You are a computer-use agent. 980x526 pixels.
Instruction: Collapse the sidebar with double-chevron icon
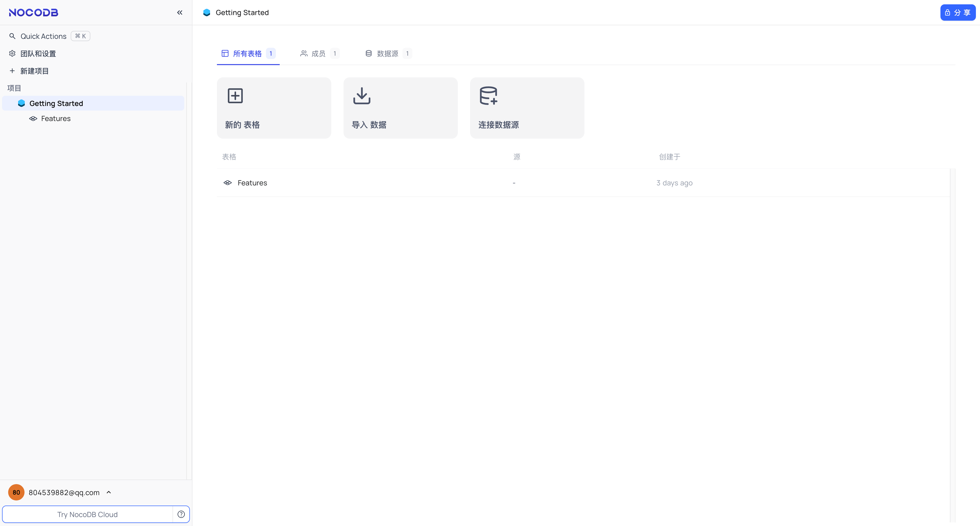click(x=180, y=13)
